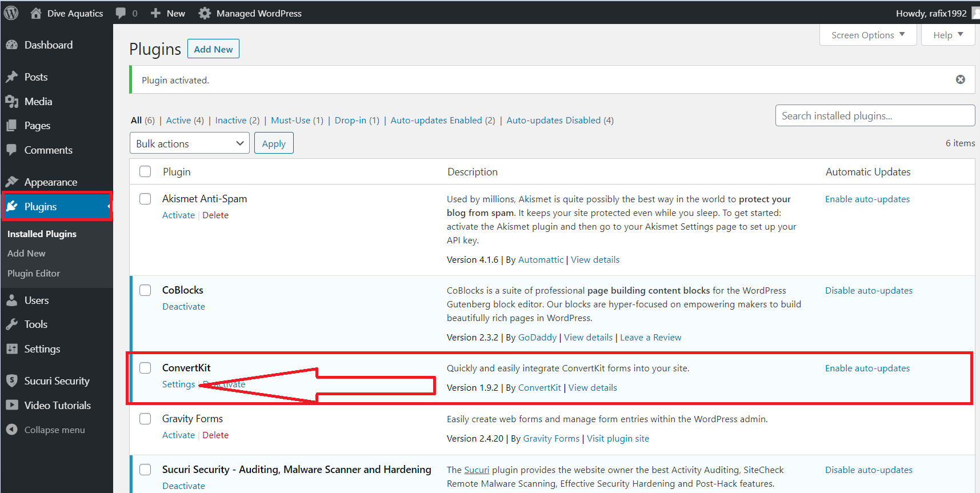The width and height of the screenshot is (980, 493).
Task: Select all plugins with header checkbox
Action: coord(145,171)
